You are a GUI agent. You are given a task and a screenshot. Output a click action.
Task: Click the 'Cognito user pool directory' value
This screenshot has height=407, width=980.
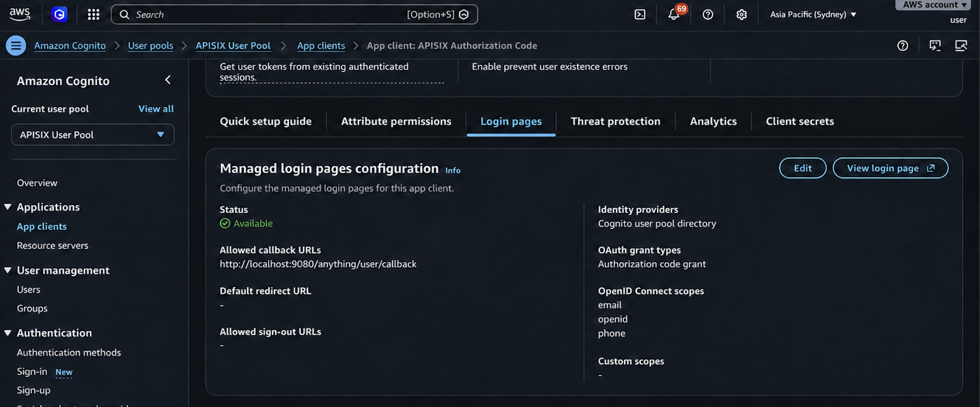click(x=657, y=224)
